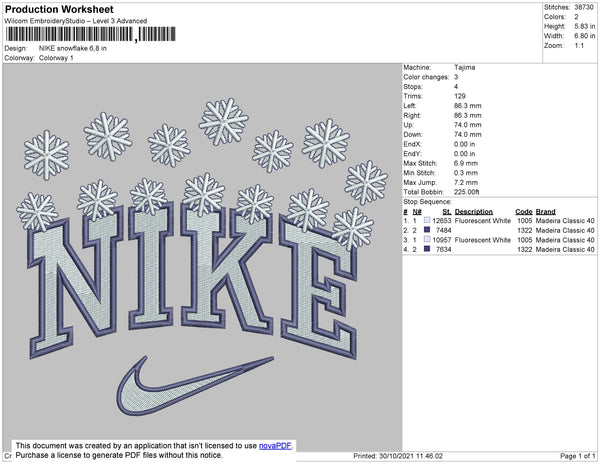Open the novaPDF hyperlink in the notice

[x=275, y=446]
